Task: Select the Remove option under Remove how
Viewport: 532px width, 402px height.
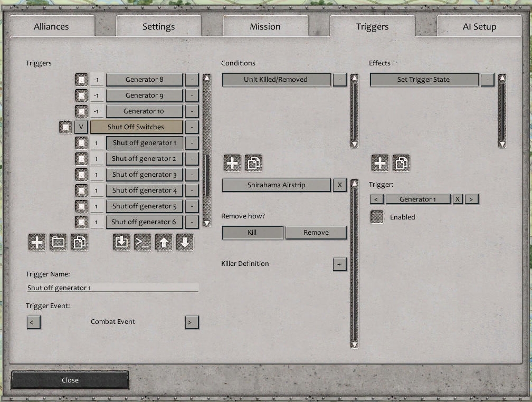Action: [316, 232]
